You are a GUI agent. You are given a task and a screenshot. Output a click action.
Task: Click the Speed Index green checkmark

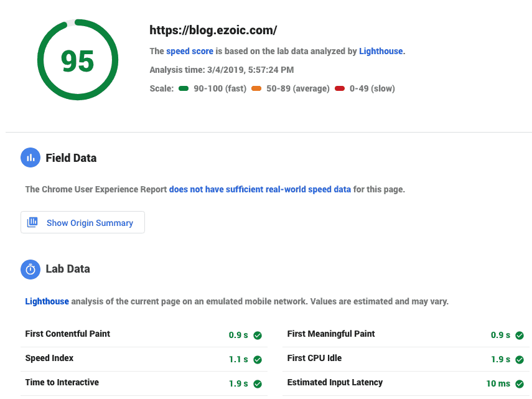click(x=258, y=359)
